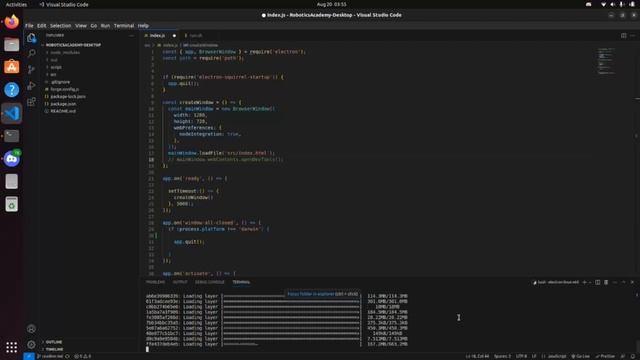Click the errors and warnings status indicator

(x=82, y=356)
